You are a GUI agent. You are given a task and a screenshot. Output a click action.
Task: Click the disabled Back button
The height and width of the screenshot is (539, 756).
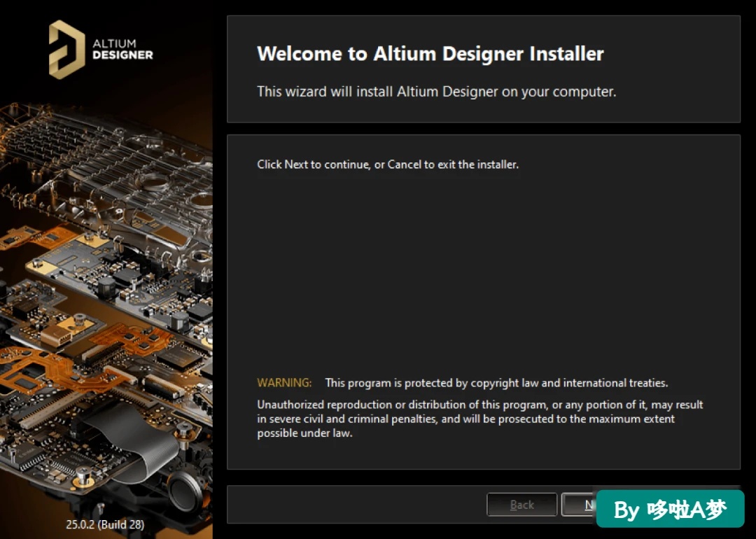521,505
